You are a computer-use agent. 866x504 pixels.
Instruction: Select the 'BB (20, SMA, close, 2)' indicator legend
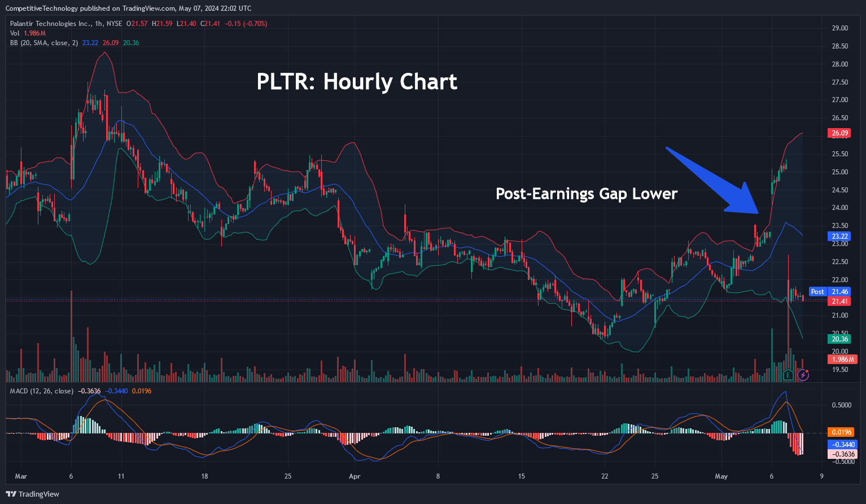click(44, 43)
